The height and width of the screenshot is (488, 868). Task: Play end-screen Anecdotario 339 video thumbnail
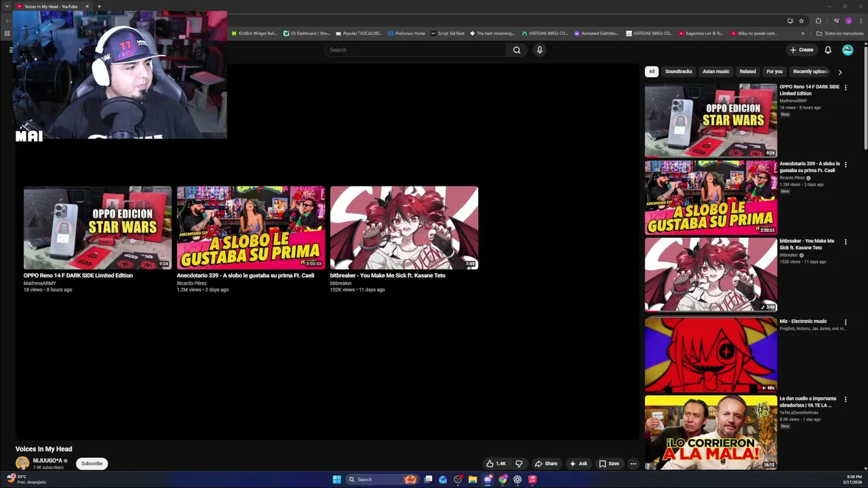251,228
